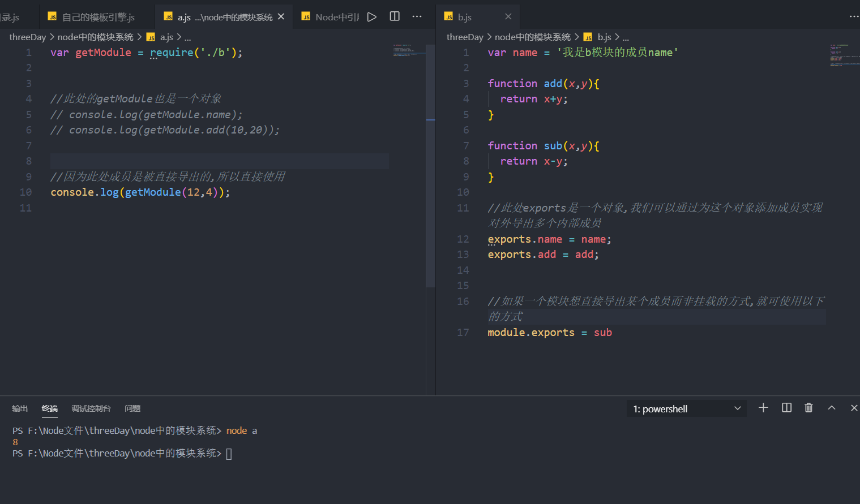This screenshot has width=860, height=504.
Task: Click node中的模块系统 breadcrumb in left editor
Action: 95,37
